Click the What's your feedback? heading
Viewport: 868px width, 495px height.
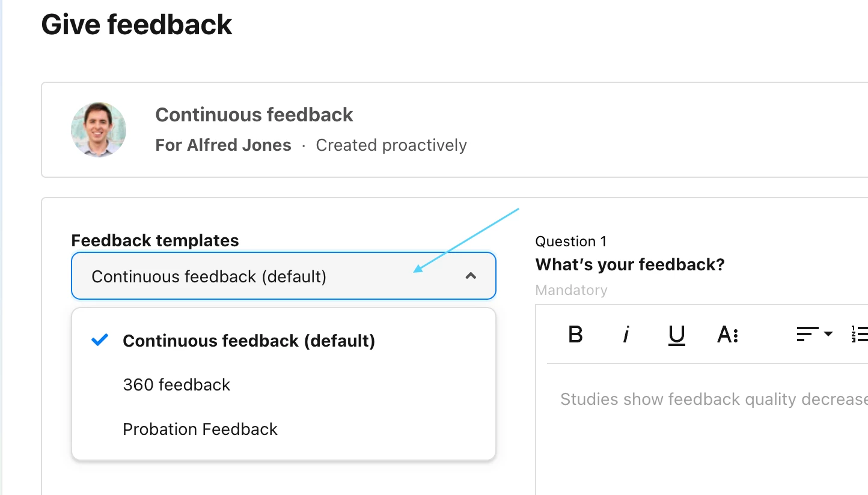(630, 264)
